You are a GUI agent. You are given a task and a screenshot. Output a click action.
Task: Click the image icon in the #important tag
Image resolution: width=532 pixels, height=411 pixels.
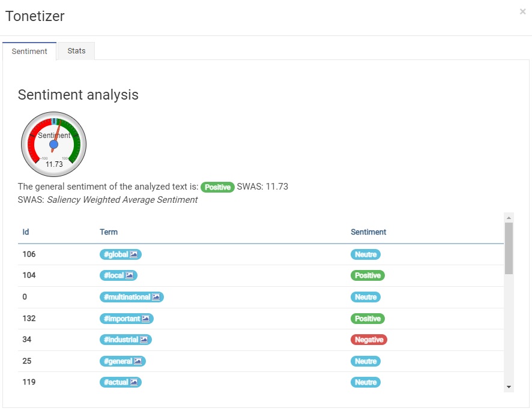coord(145,319)
